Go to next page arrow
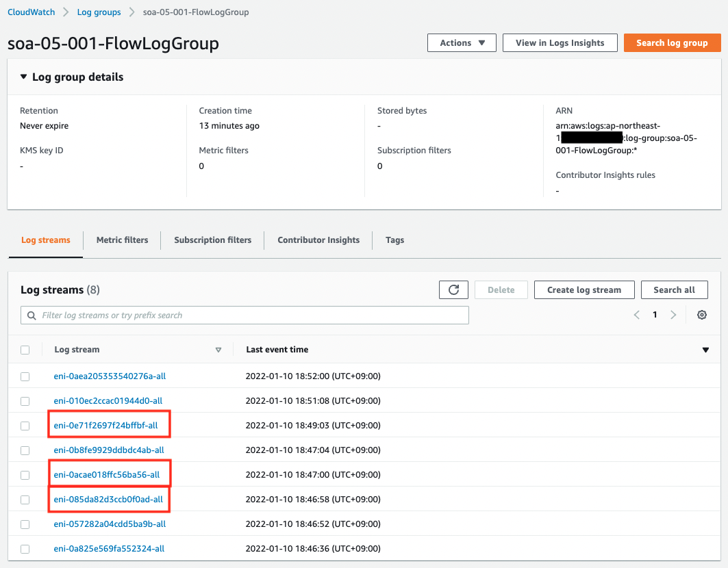This screenshot has width=728, height=568. click(673, 315)
